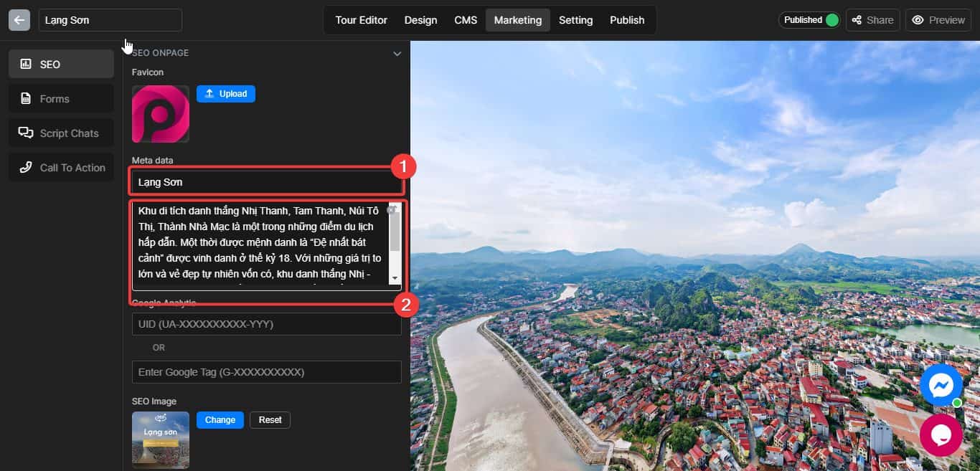
Task: Switch to the Tour Editor tab
Action: click(361, 19)
